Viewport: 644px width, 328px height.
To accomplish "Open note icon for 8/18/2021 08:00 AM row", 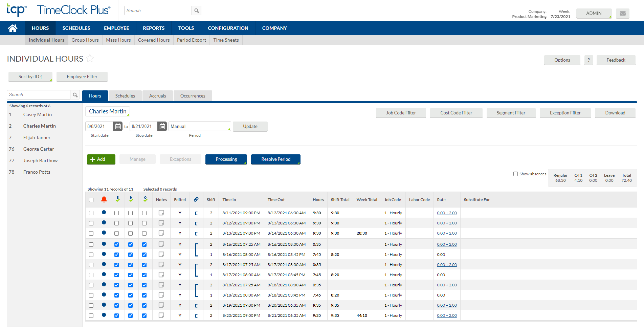I will tap(161, 295).
